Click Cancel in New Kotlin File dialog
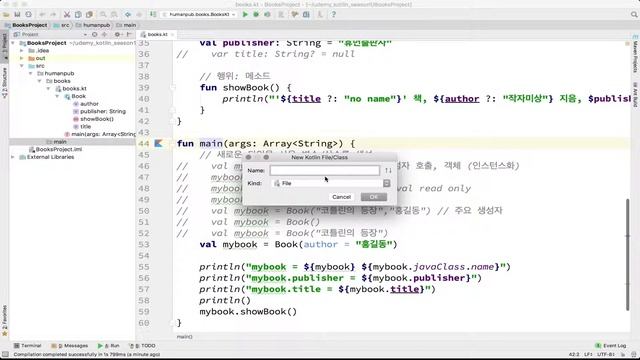 coord(341,197)
